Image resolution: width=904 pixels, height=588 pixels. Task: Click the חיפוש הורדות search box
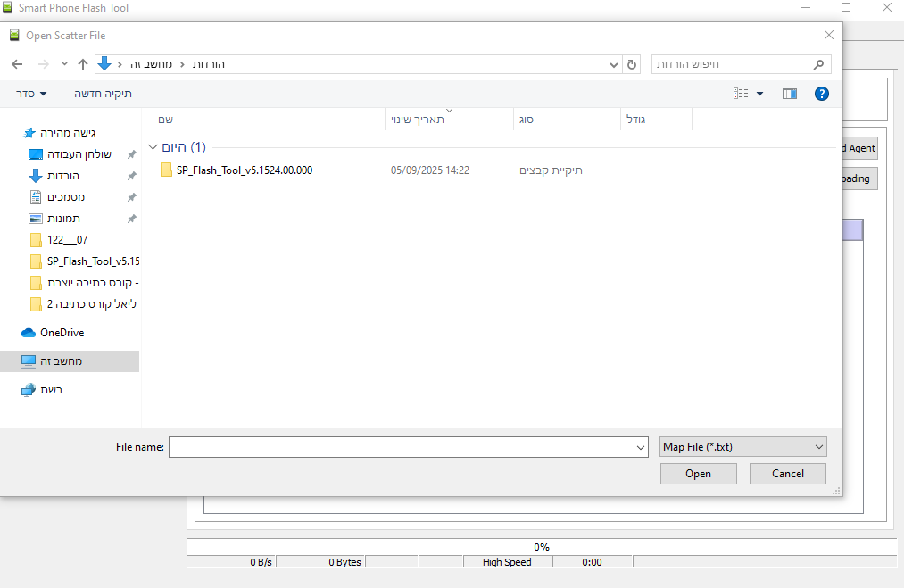coord(742,64)
